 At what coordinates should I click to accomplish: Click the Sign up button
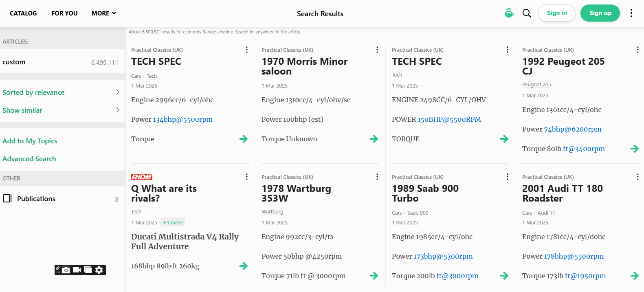point(600,13)
